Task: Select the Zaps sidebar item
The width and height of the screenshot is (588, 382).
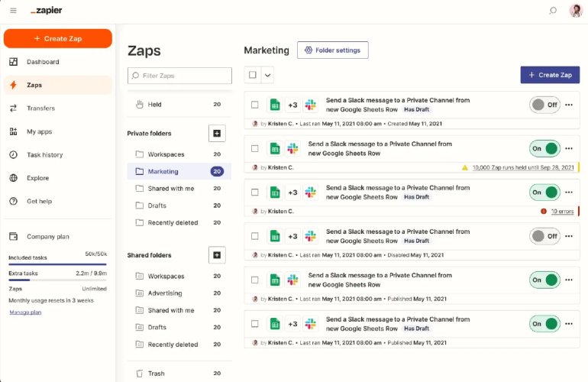Action: [x=58, y=85]
